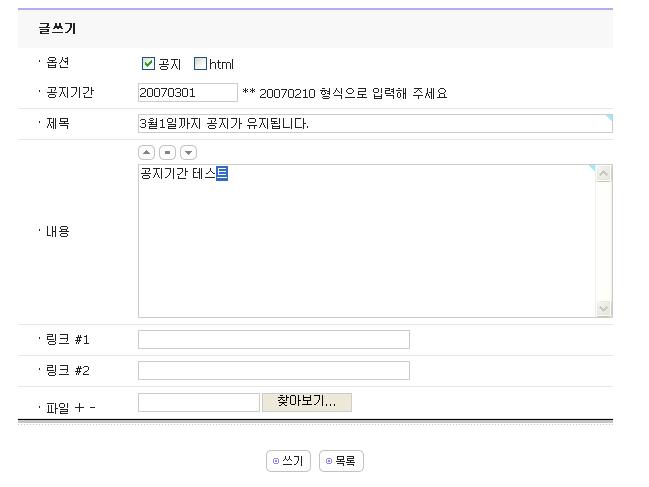Click inside the 내용 content textarea
The height and width of the screenshot is (487, 649).
coord(366,241)
